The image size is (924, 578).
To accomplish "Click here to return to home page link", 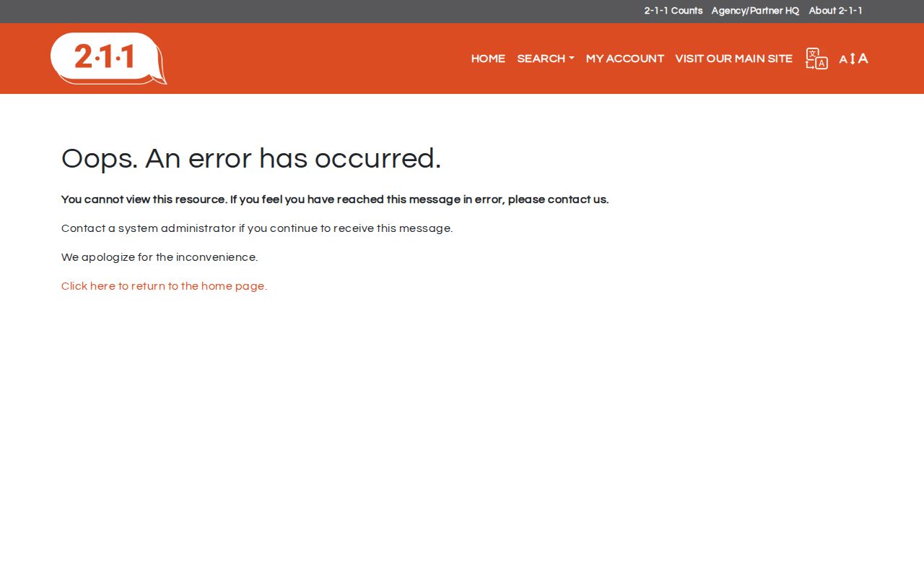I will pyautogui.click(x=164, y=286).
